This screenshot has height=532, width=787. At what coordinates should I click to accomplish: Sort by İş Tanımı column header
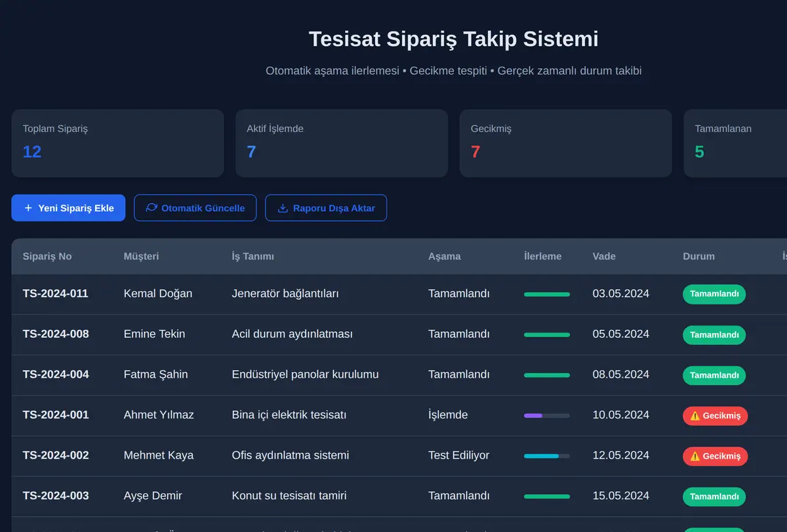tap(253, 256)
